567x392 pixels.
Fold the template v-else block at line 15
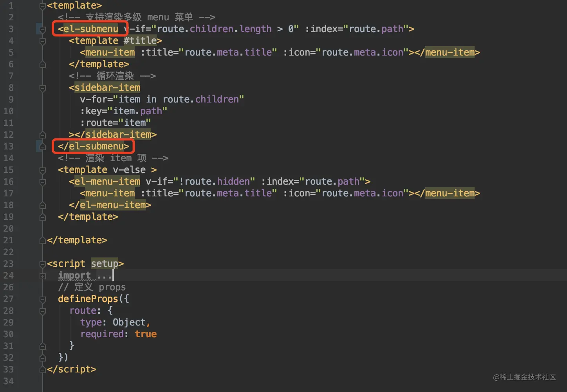coord(43,170)
